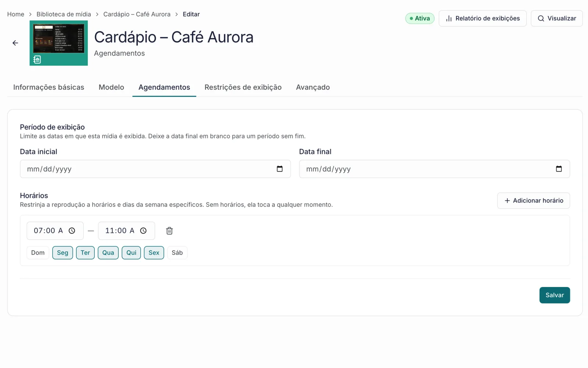The image size is (588, 368).
Task: Go to the Restrições de exibição tab
Action: coord(243,87)
